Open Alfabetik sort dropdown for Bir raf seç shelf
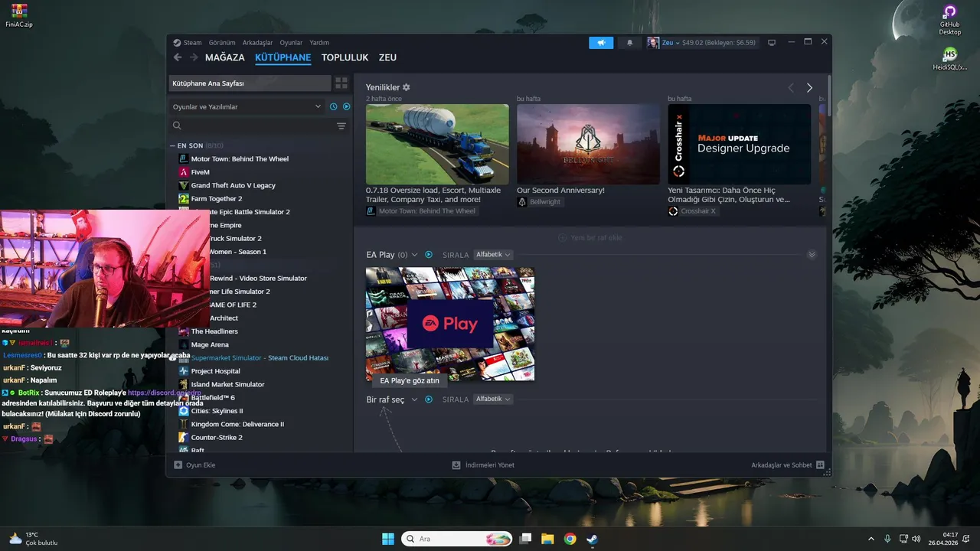This screenshot has width=980, height=551. click(493, 399)
